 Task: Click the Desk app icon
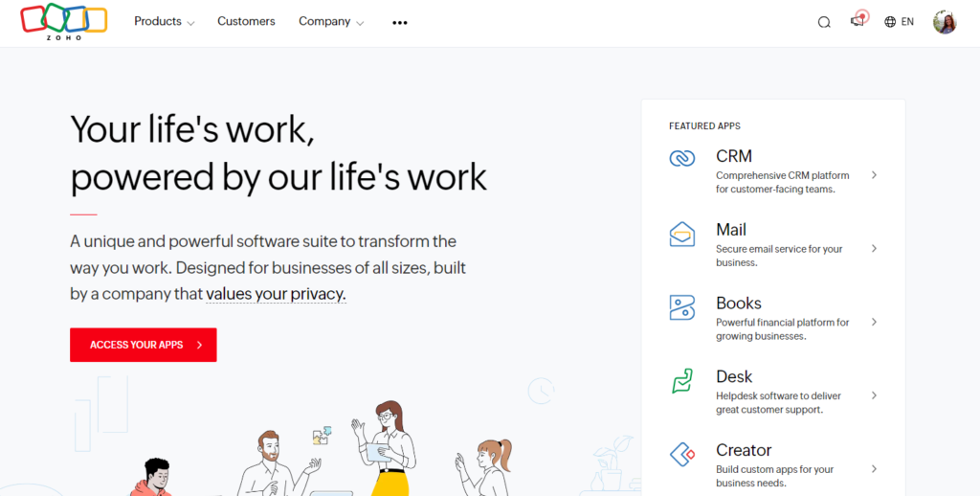point(681,381)
